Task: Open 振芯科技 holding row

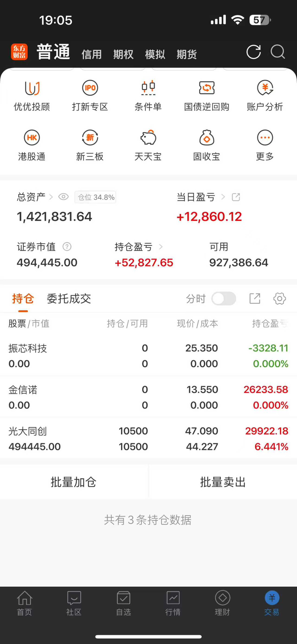Action: (x=148, y=356)
